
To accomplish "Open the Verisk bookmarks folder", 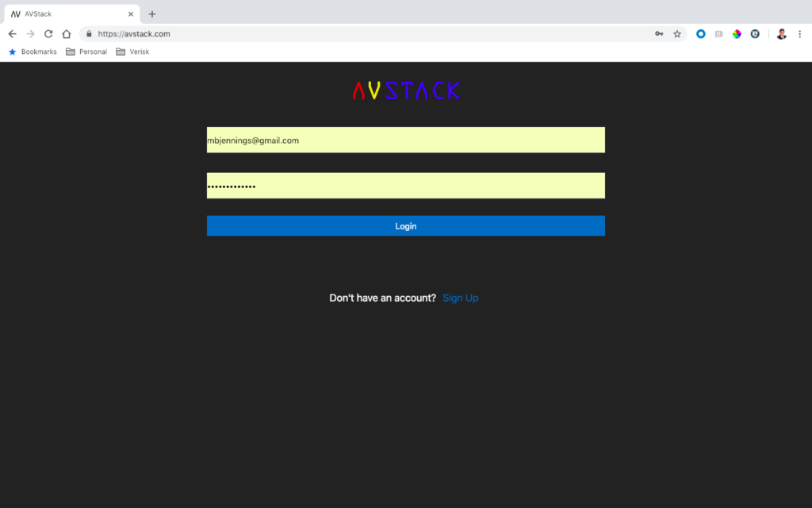I will click(x=132, y=52).
